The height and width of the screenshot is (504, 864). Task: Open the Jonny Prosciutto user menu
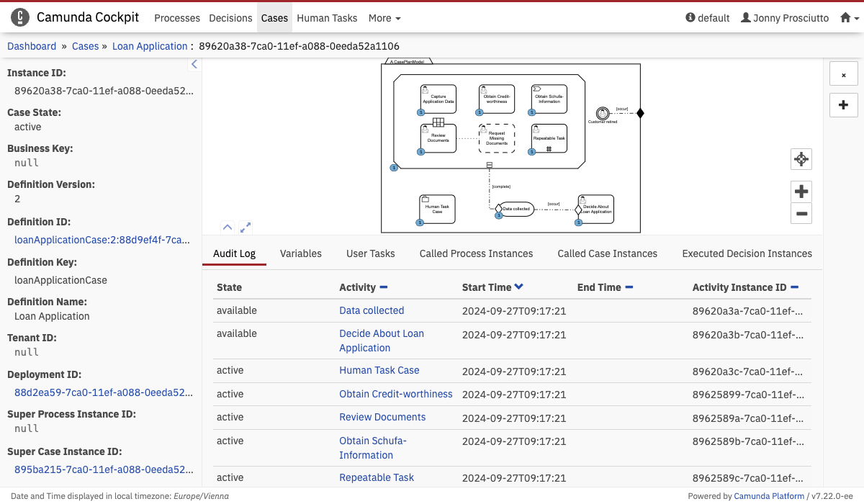point(785,18)
